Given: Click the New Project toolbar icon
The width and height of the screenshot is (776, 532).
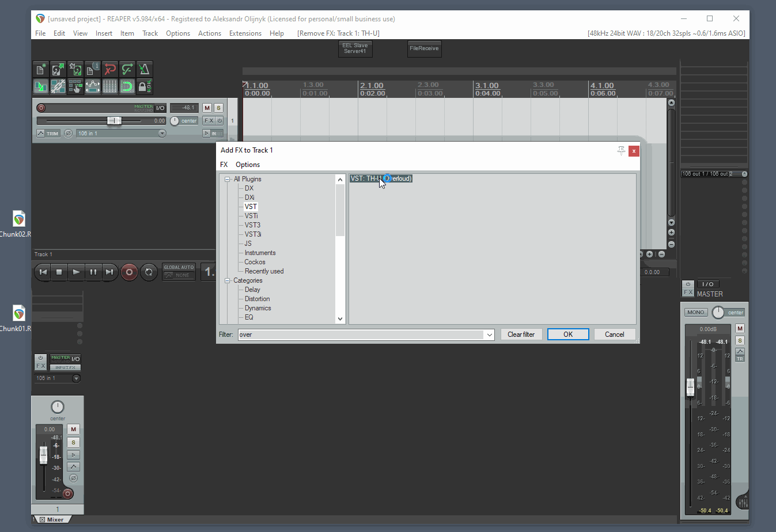Looking at the screenshot, I should pyautogui.click(x=40, y=69).
